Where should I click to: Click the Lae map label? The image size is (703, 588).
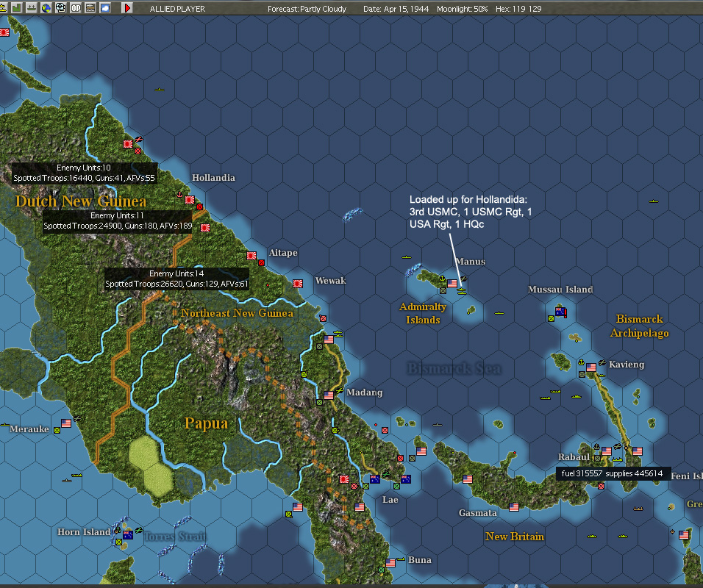(390, 500)
